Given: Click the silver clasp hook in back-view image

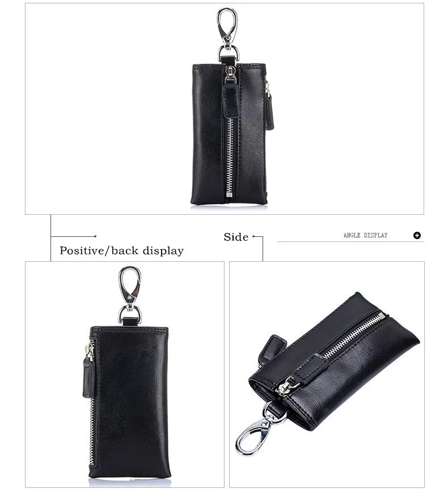Looking at the screenshot, I should (130, 295).
